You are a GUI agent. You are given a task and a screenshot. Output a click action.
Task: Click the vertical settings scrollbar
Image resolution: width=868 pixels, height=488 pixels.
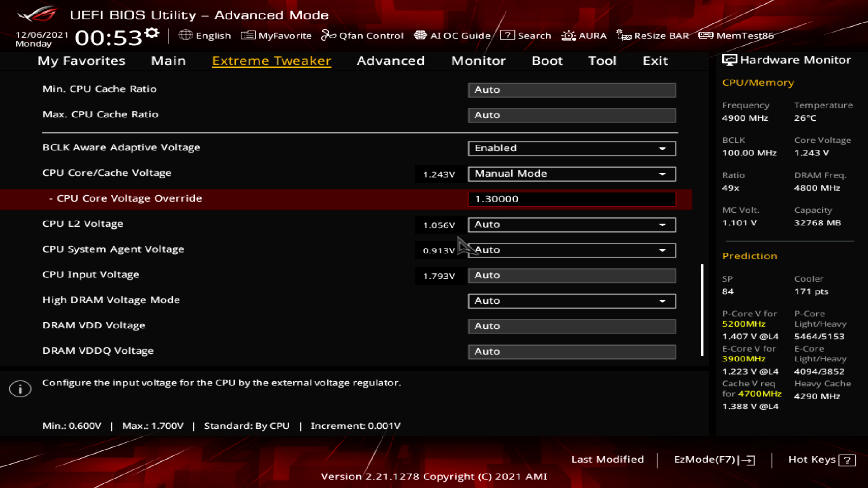[702, 310]
